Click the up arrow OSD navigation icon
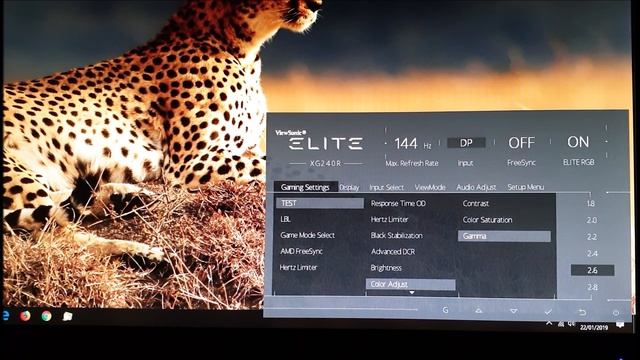This screenshot has width=640, height=360. (x=479, y=311)
